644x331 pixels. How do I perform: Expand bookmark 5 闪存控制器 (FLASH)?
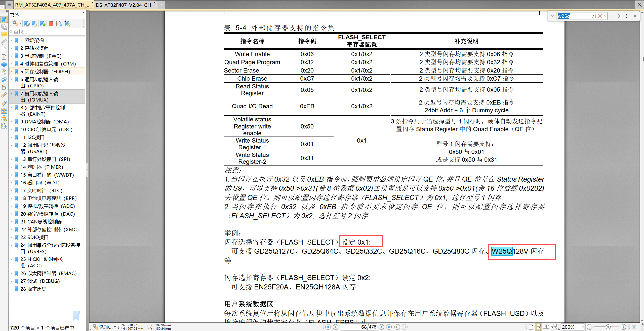[x=11, y=71]
